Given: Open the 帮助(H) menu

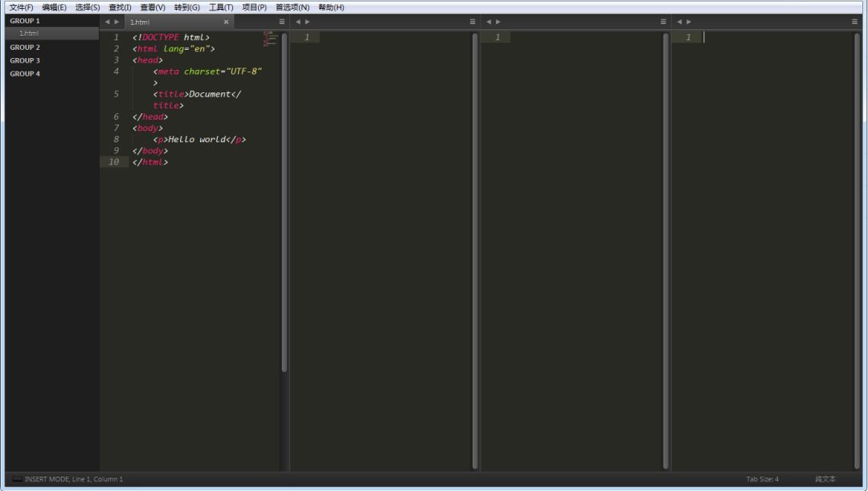Looking at the screenshot, I should click(331, 7).
